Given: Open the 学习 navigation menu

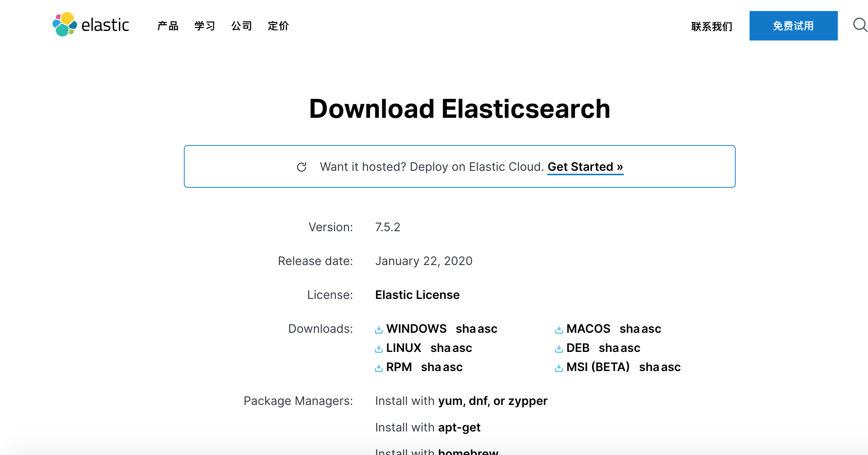Looking at the screenshot, I should 204,26.
